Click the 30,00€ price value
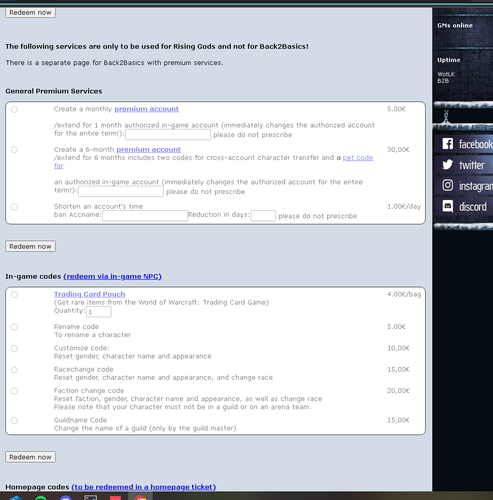Screen dimensions: 493x500 click(398, 150)
